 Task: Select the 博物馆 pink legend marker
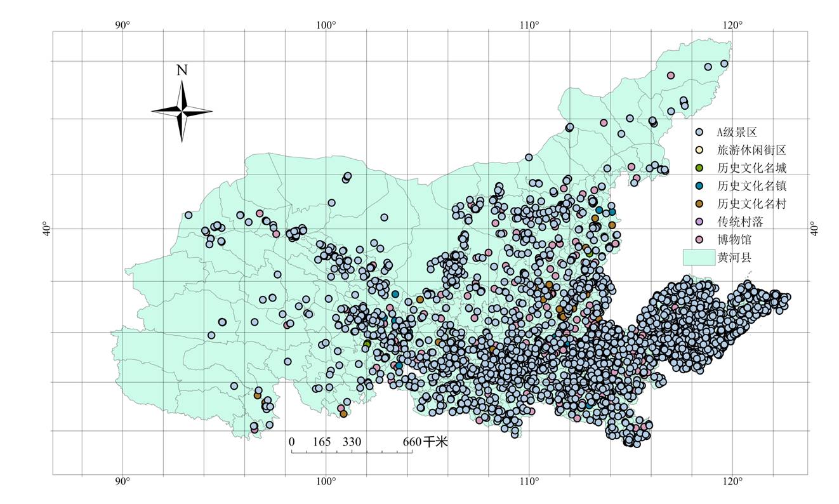[x=699, y=240]
